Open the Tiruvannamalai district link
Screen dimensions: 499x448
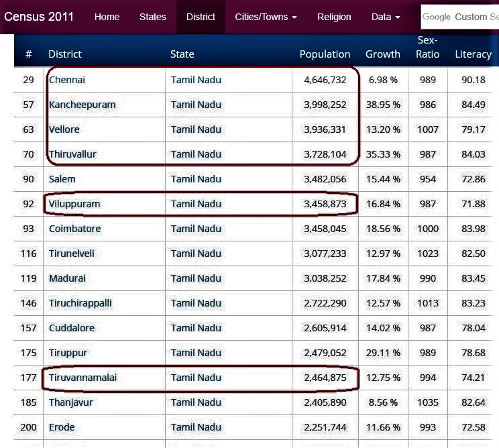[82, 378]
